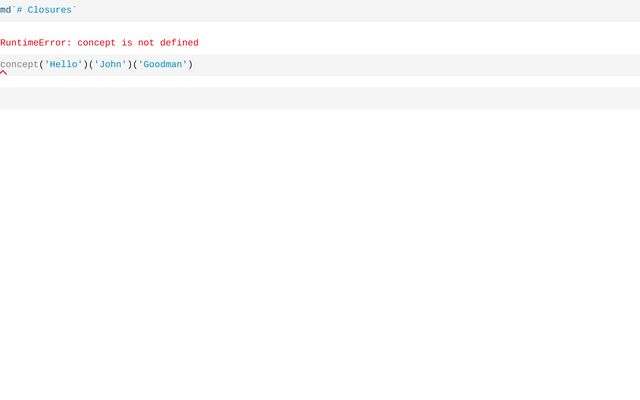Image resolution: width=640 pixels, height=400 pixels.
Task: Click the closing backtick after Closures
Action: click(x=74, y=10)
